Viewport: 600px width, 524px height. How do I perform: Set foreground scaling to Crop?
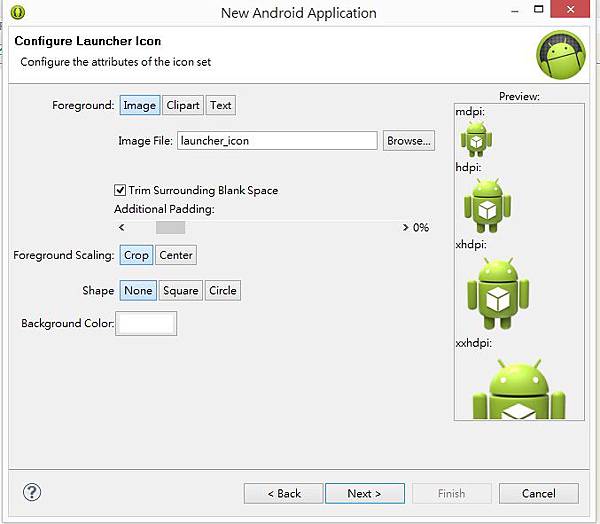click(136, 255)
